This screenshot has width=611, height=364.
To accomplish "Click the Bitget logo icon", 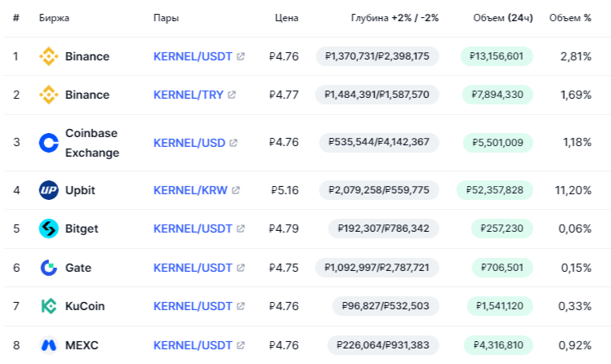I will (49, 229).
